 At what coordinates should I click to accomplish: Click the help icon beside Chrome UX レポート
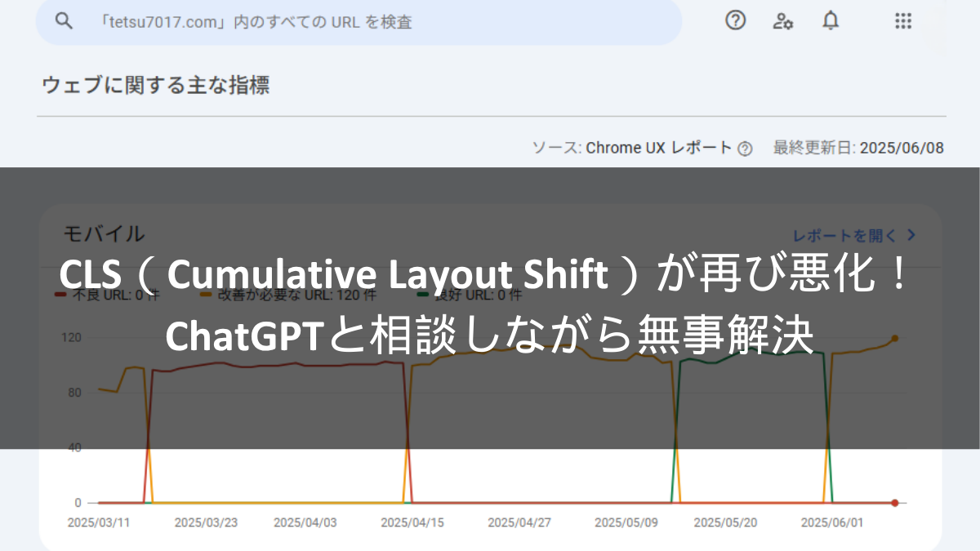point(745,149)
